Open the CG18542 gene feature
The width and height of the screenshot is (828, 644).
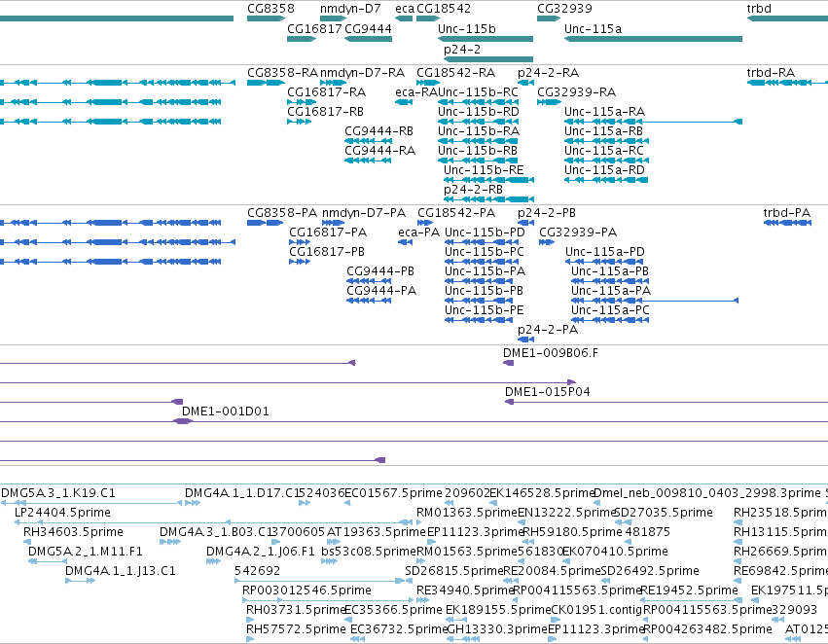(x=428, y=18)
